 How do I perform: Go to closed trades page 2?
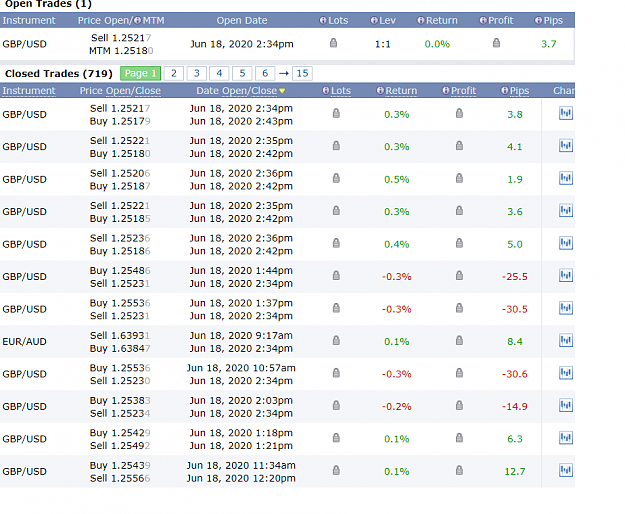[174, 73]
